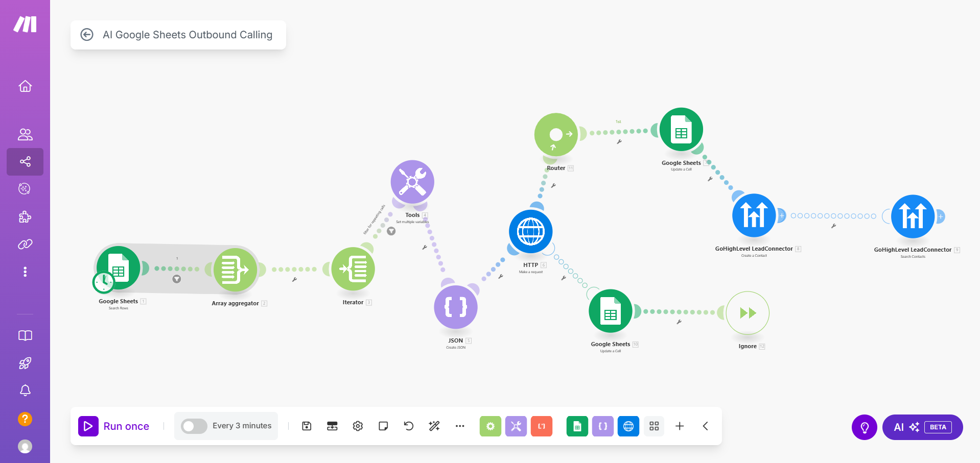This screenshot has height=463, width=980.
Task: Click the Run once button
Action: coord(114,426)
